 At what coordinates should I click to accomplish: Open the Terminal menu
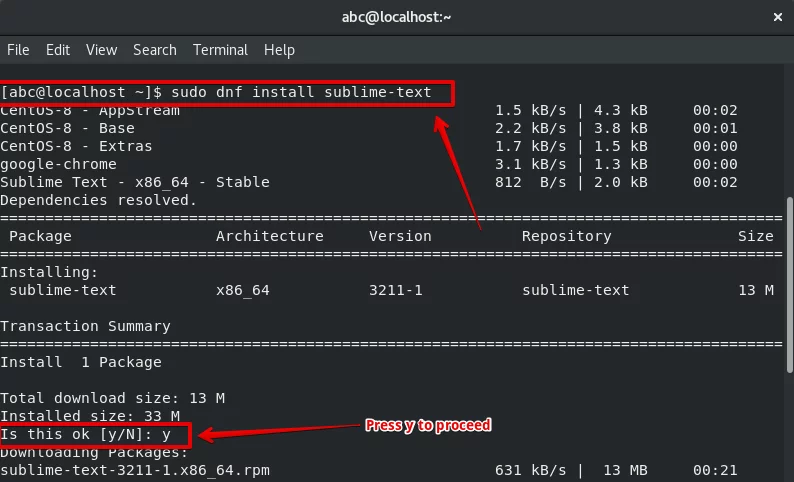click(220, 50)
